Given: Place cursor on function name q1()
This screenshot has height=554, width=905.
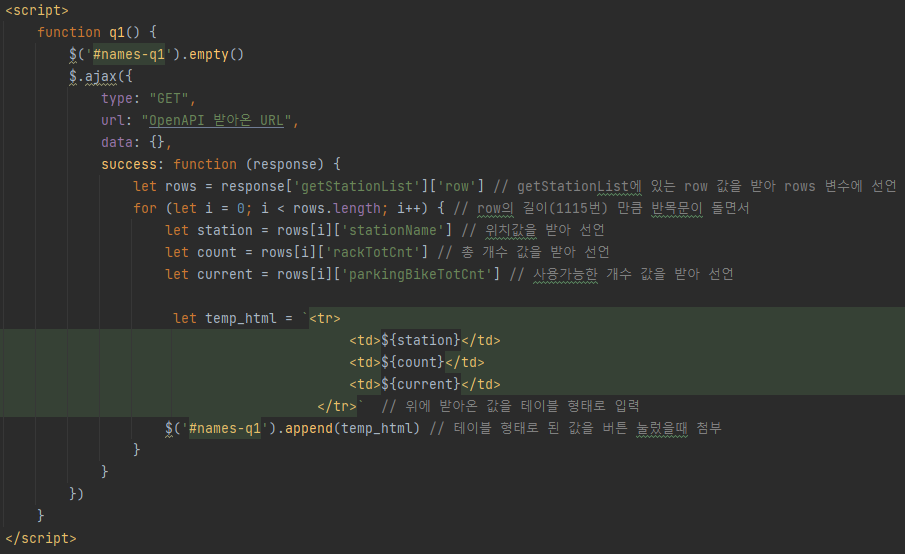Looking at the screenshot, I should coord(125,32).
